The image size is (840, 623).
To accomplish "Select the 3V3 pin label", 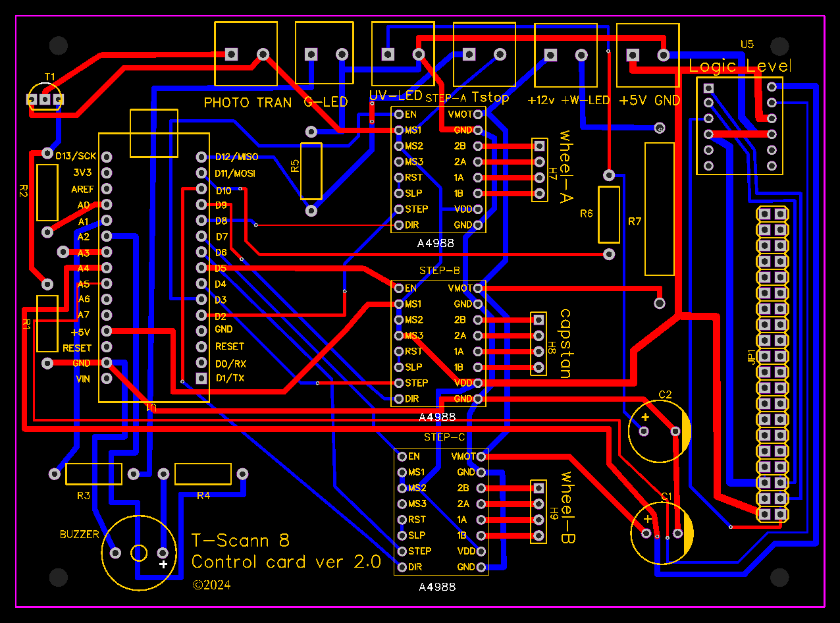I will 82,173.
